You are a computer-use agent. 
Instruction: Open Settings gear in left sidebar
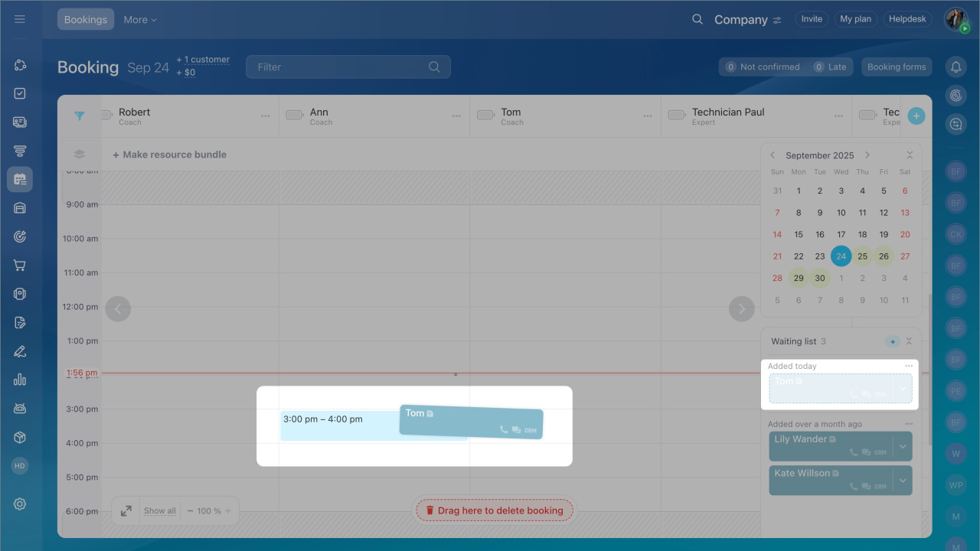pyautogui.click(x=20, y=504)
